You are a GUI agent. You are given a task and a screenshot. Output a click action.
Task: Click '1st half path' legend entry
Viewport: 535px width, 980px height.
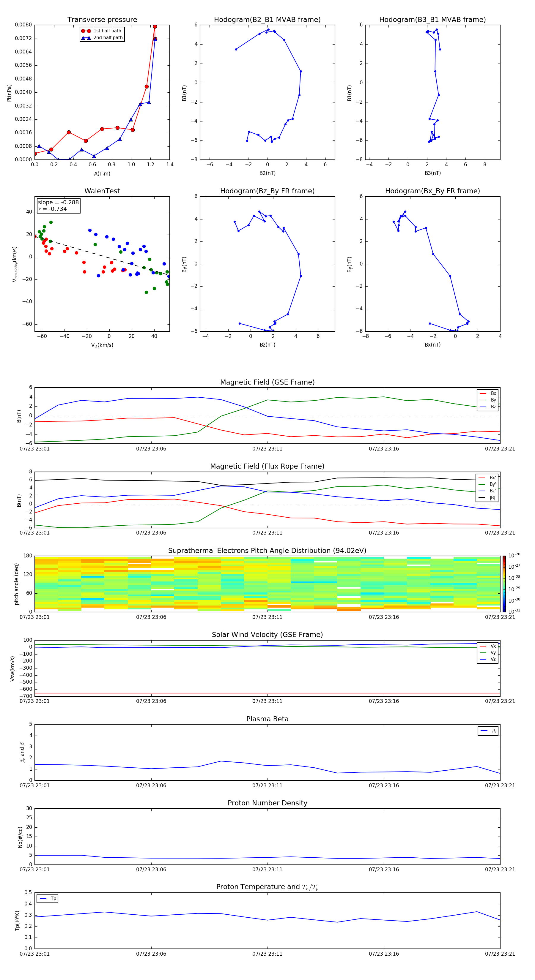(102, 31)
